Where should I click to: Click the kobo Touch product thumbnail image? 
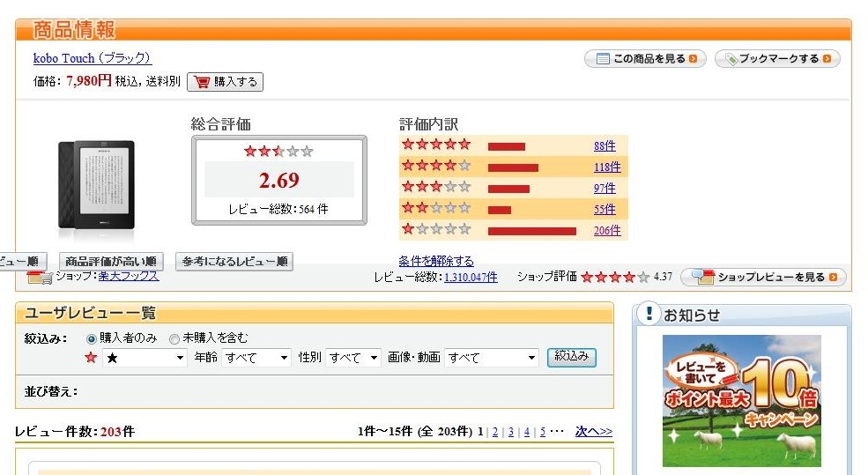pyautogui.click(x=96, y=184)
